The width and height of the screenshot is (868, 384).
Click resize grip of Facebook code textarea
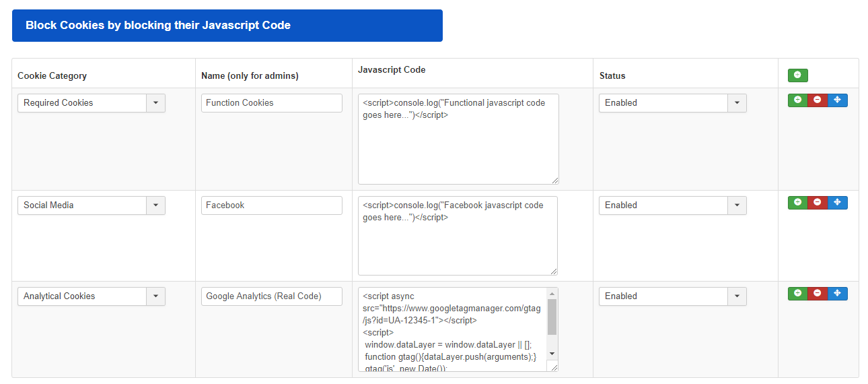(x=554, y=271)
